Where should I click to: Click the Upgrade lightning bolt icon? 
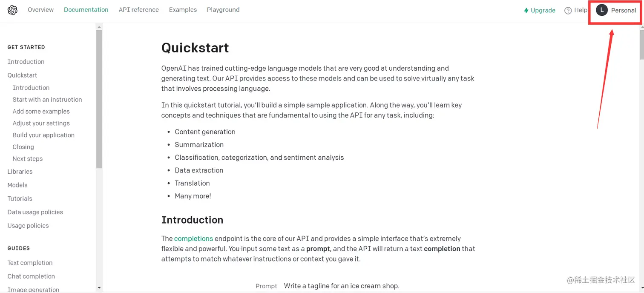[526, 11]
